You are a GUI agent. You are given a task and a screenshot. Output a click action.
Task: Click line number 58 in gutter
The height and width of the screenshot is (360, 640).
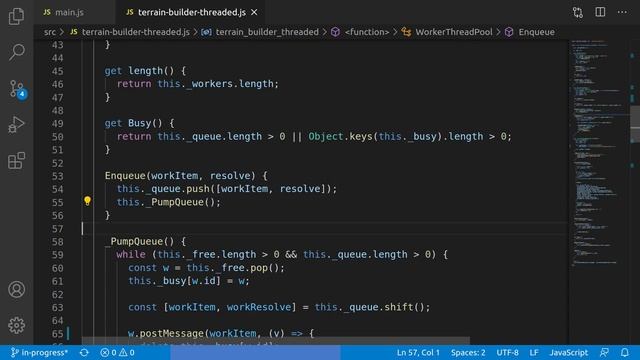point(58,242)
